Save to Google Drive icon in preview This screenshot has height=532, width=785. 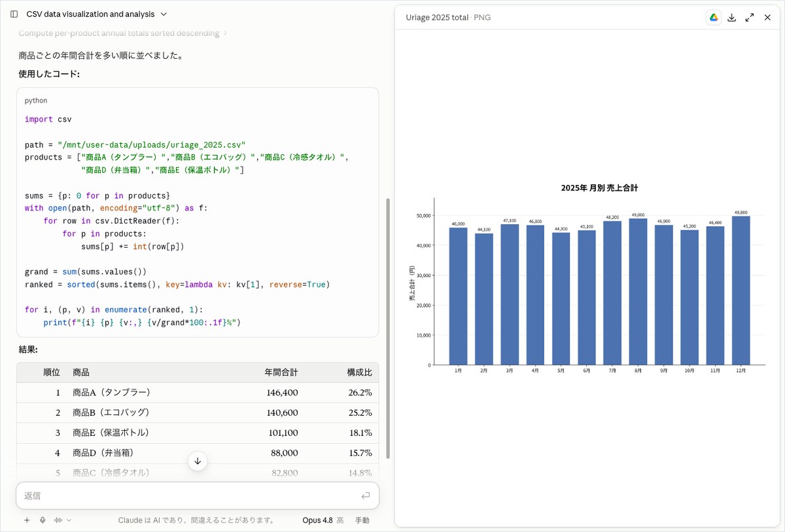714,18
